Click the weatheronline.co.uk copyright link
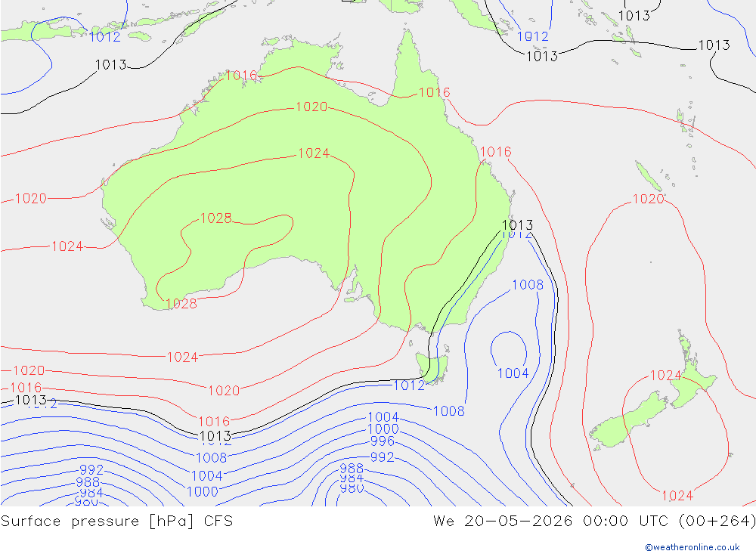756x554 pixels. point(692,546)
